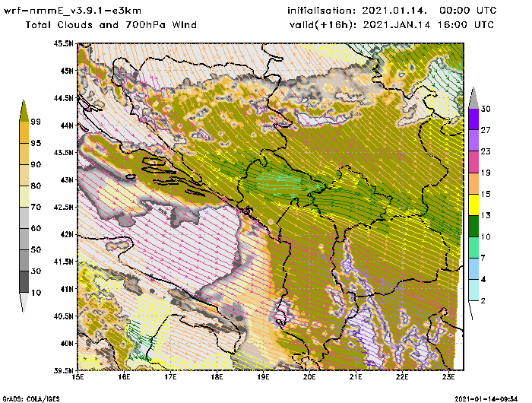
Task: Click the 20E longitude label
Action: (309, 377)
